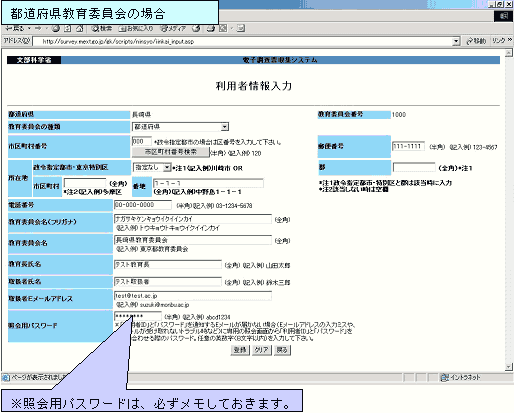Open the Search (検索) toolbar button
The height and width of the screenshot is (413, 514).
(102, 29)
